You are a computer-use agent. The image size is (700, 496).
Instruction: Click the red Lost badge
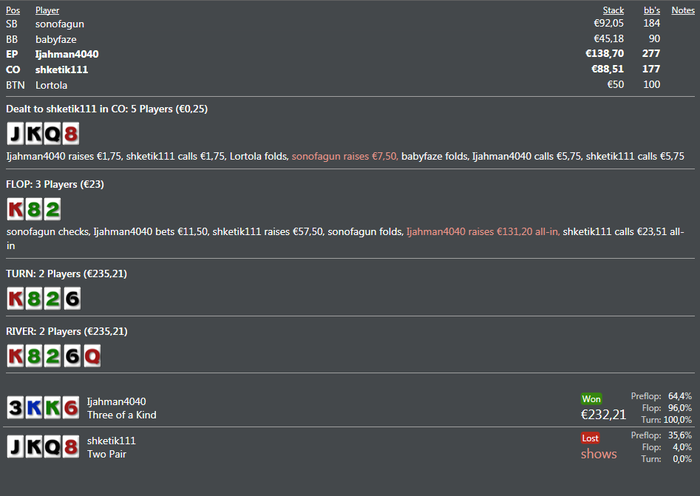pyautogui.click(x=590, y=438)
